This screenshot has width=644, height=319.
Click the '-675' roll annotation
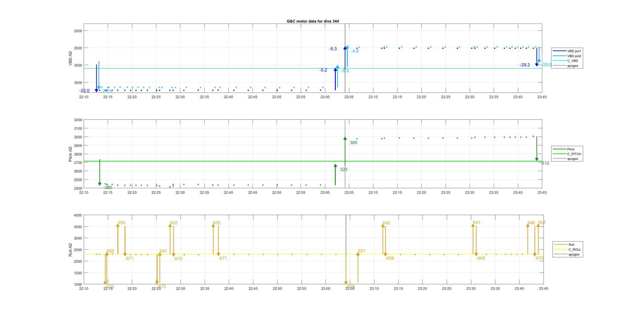tap(178, 259)
